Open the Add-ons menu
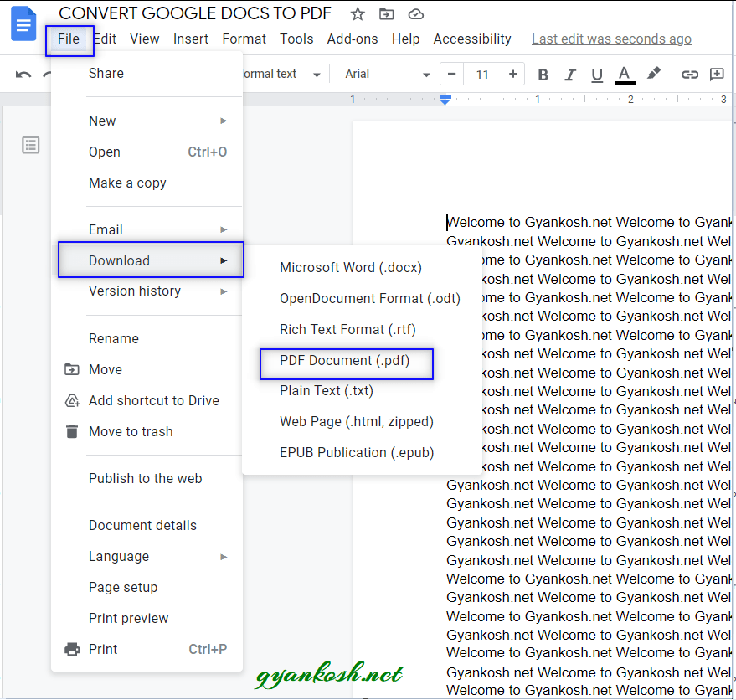This screenshot has height=700, width=736. click(x=353, y=39)
